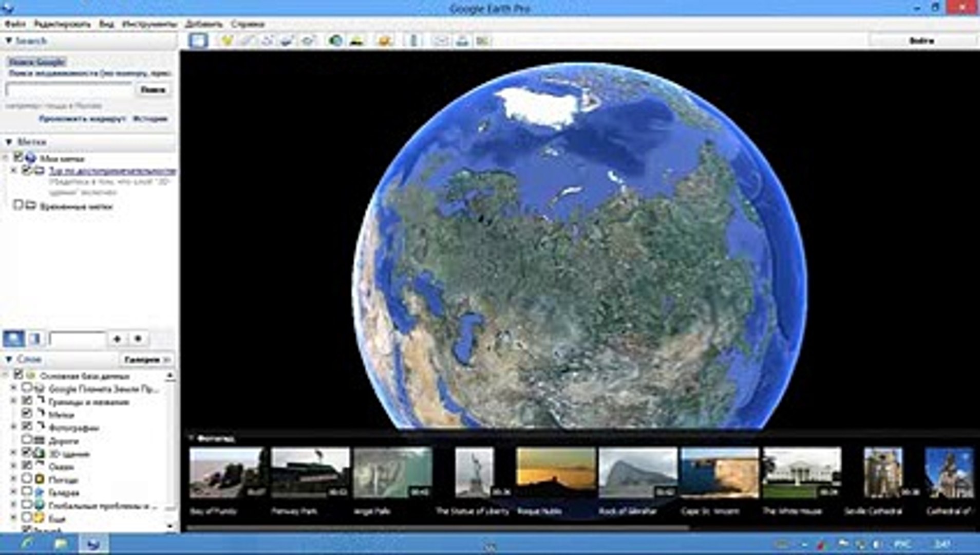Open File Explorer from the taskbar
Screen dimensions: 980x555
(61, 544)
